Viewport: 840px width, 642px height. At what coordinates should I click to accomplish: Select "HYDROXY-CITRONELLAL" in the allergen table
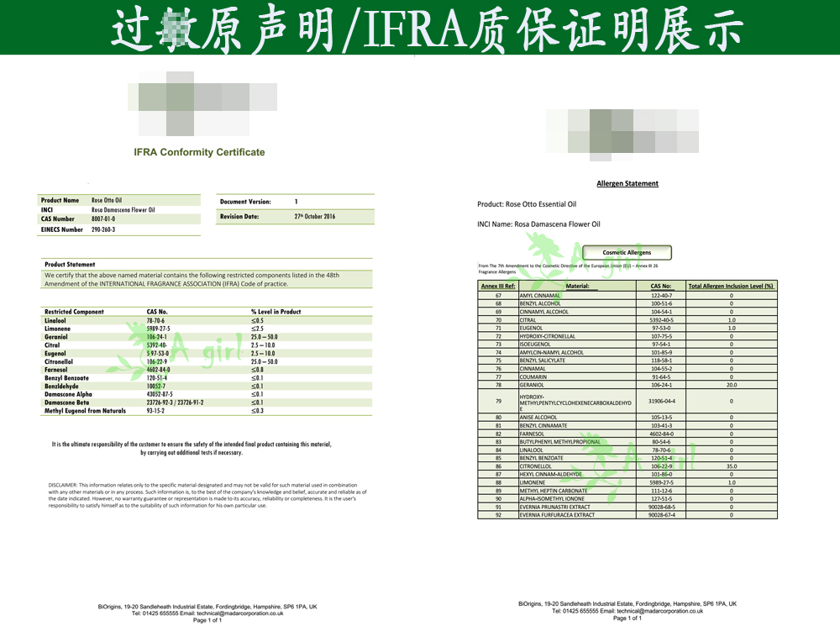(548, 336)
